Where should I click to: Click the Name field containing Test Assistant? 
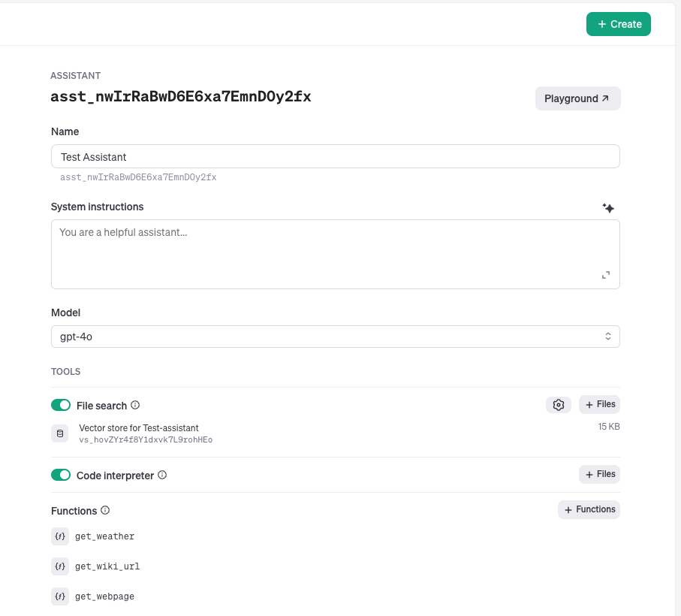click(335, 157)
